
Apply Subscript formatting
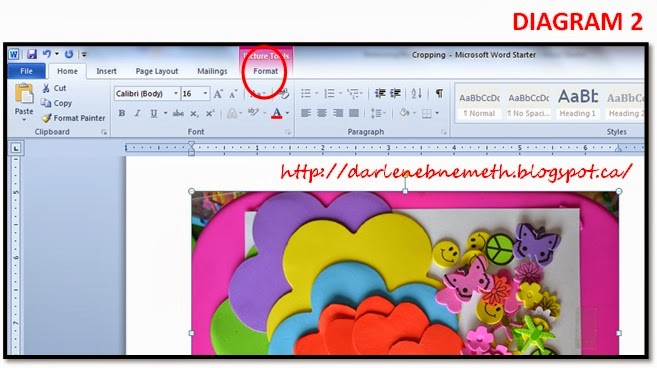coord(194,113)
